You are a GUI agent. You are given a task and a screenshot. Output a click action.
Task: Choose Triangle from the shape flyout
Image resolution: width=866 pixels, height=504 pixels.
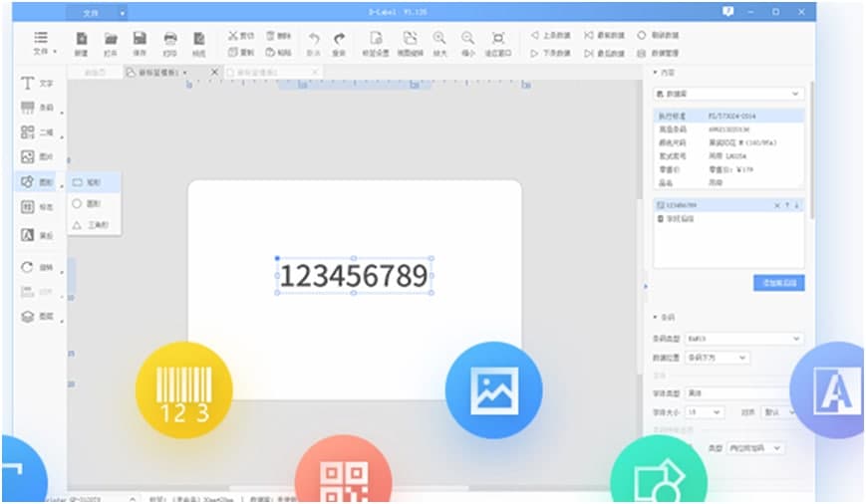click(x=94, y=225)
